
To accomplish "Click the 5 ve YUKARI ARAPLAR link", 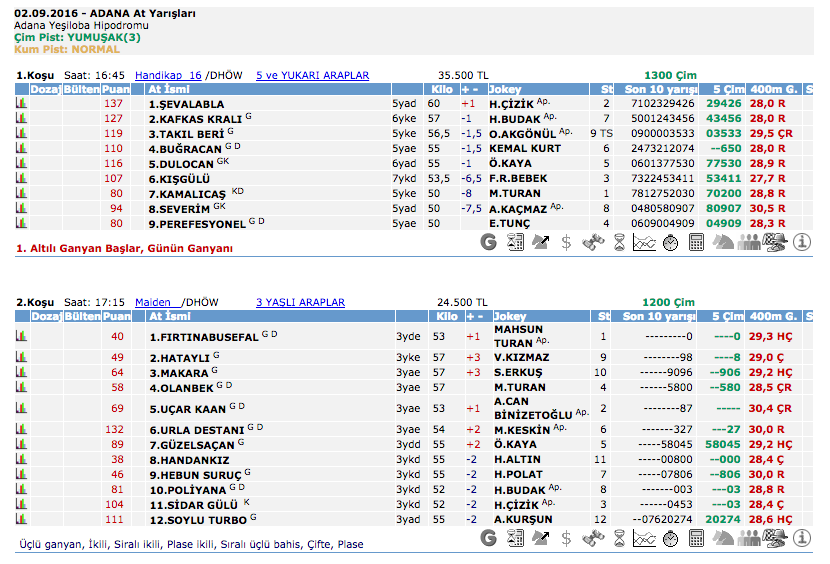I will tap(312, 75).
